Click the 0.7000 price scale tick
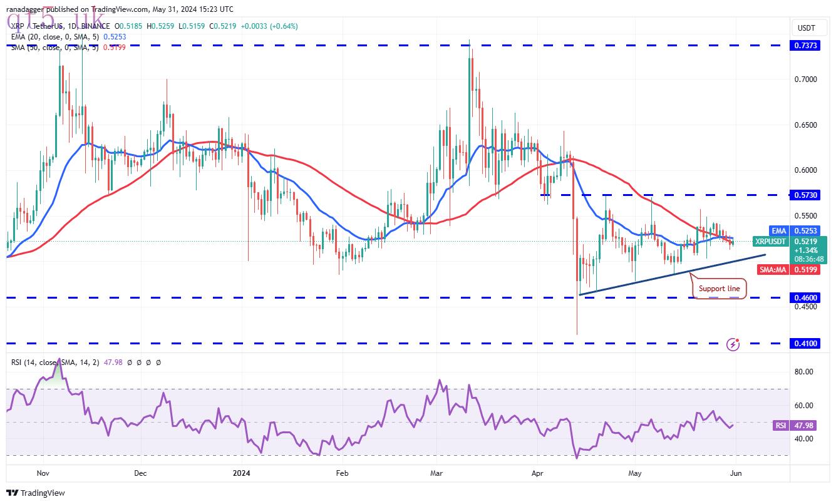 coord(805,80)
